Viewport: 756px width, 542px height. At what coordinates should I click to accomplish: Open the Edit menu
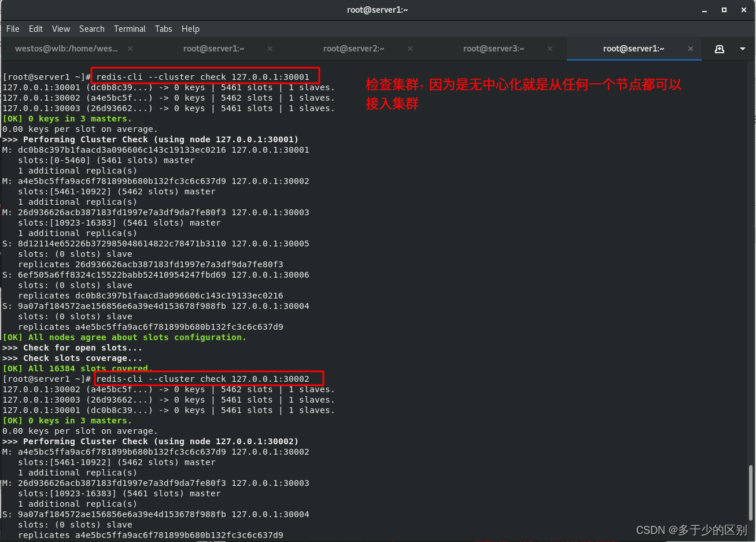click(36, 29)
